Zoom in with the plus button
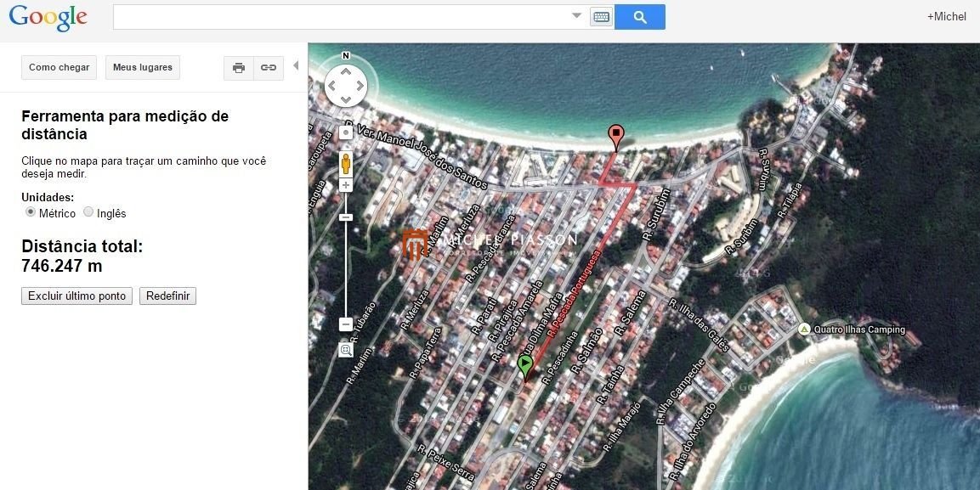980x490 pixels. tap(346, 185)
